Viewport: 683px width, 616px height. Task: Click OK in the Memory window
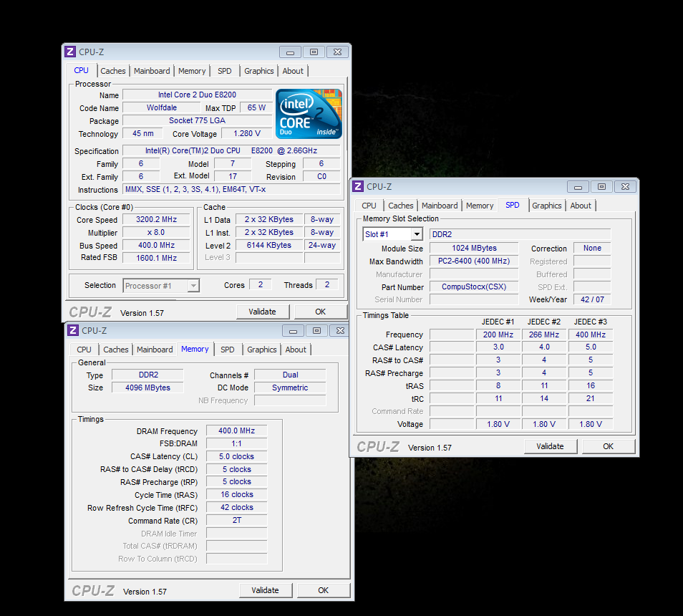(x=323, y=590)
